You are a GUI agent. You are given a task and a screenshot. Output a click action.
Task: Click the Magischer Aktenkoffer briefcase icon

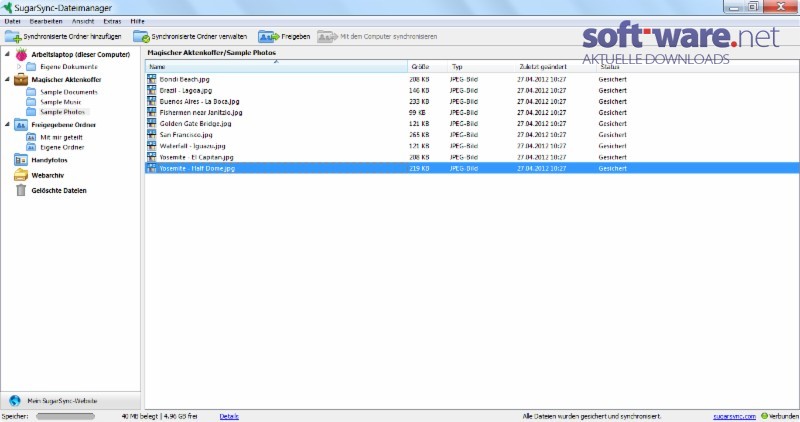click(x=21, y=80)
